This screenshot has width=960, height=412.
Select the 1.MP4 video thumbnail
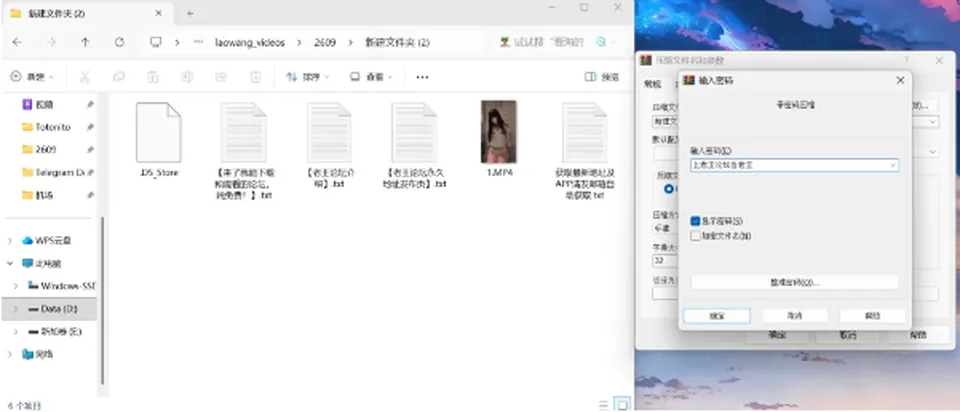pyautogui.click(x=498, y=132)
